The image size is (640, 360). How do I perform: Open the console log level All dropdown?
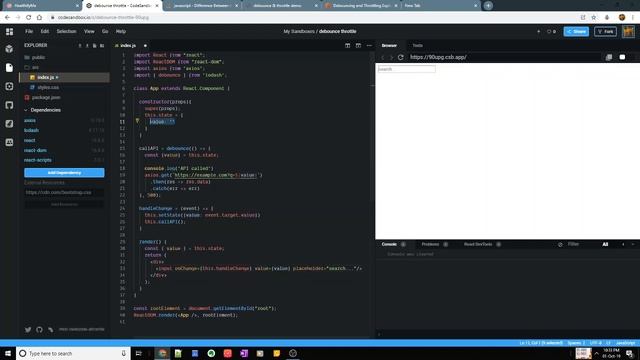click(605, 244)
